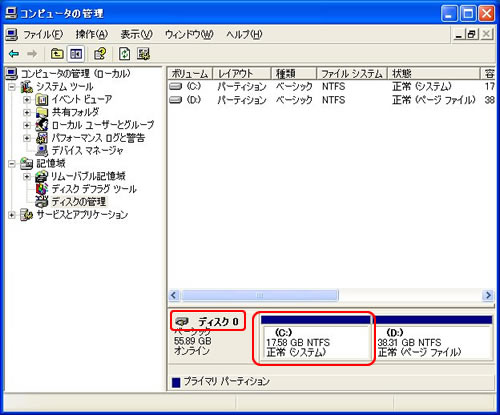Toggle the Show/Hide Console Tree icon
Viewport: 500px width, 415px height.
tap(76, 54)
